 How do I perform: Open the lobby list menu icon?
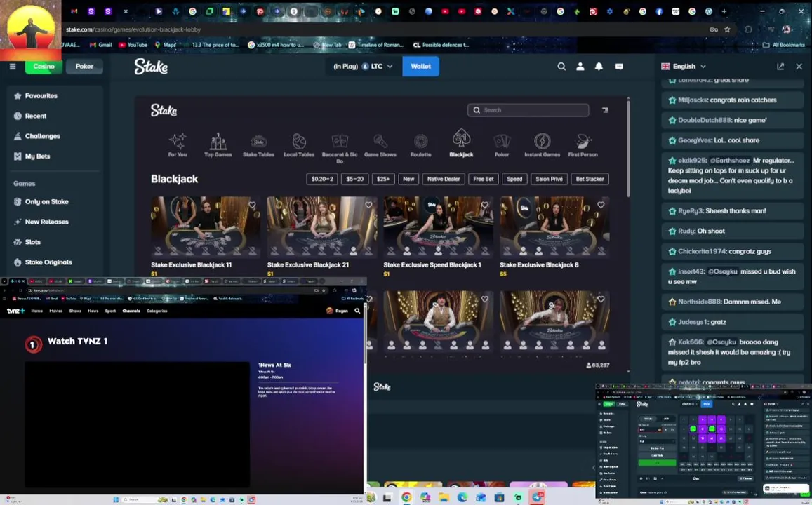[605, 109]
